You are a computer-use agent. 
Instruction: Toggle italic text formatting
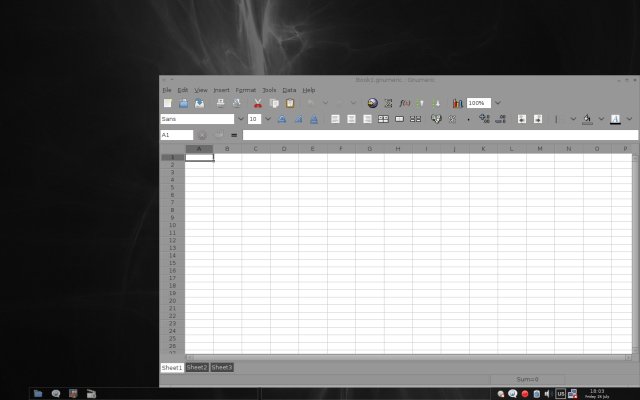tap(298, 119)
